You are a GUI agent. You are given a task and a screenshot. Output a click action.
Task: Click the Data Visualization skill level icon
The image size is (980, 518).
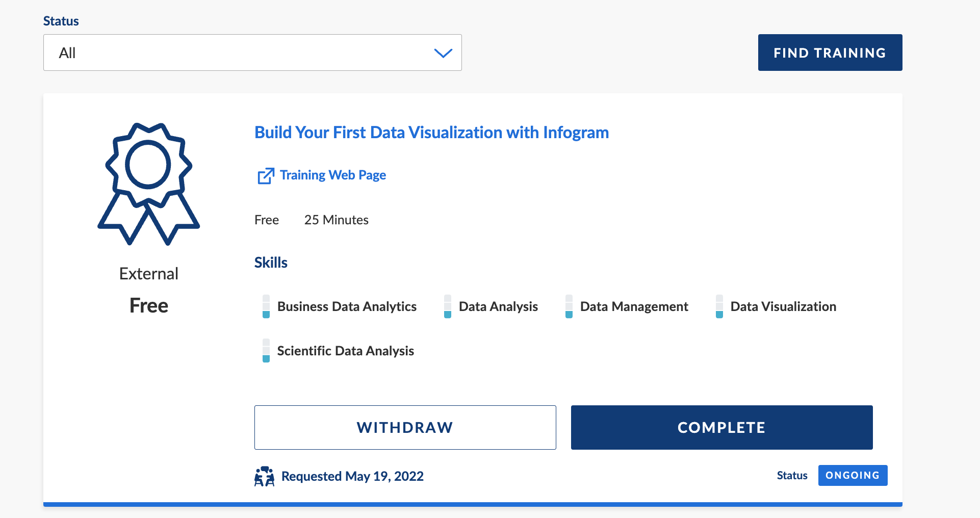click(x=719, y=306)
